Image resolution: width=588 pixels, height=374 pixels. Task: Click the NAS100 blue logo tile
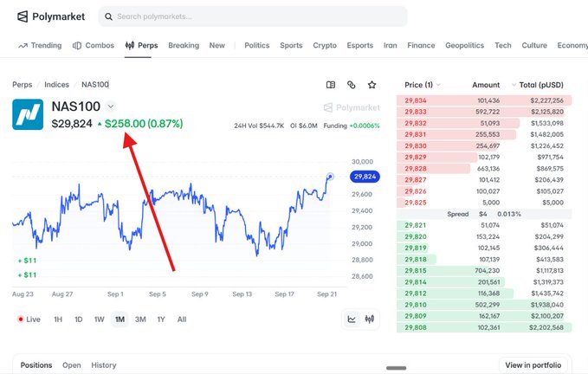click(28, 114)
